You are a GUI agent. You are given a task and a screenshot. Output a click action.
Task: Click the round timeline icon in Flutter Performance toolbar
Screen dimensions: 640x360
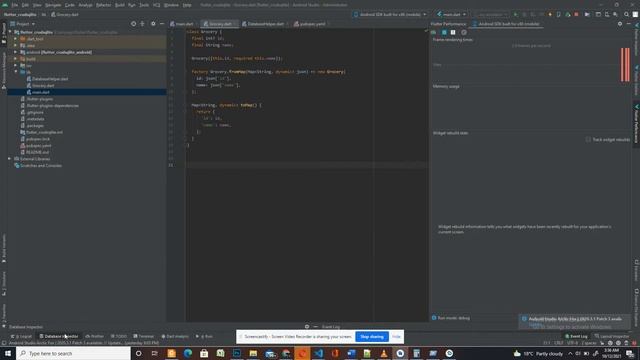point(464,32)
